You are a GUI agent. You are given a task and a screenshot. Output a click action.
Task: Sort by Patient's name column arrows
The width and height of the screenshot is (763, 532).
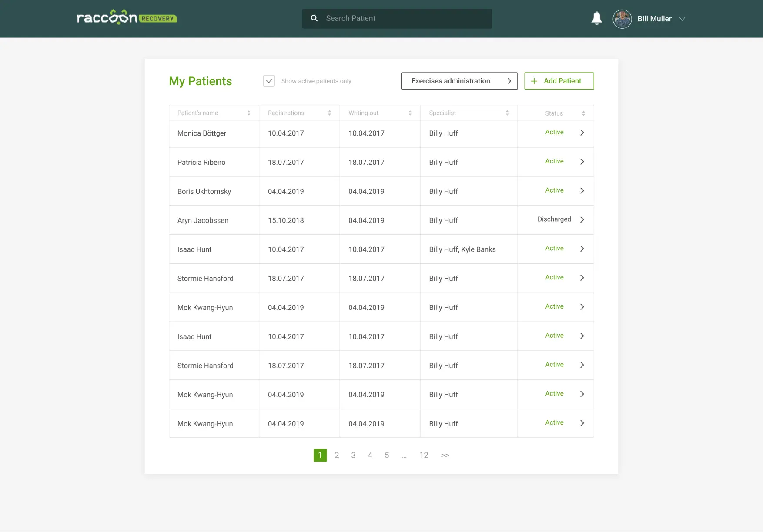[x=249, y=113]
